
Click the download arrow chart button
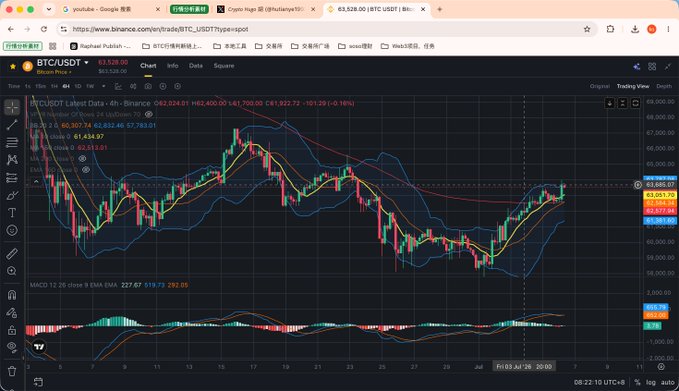[x=609, y=103]
